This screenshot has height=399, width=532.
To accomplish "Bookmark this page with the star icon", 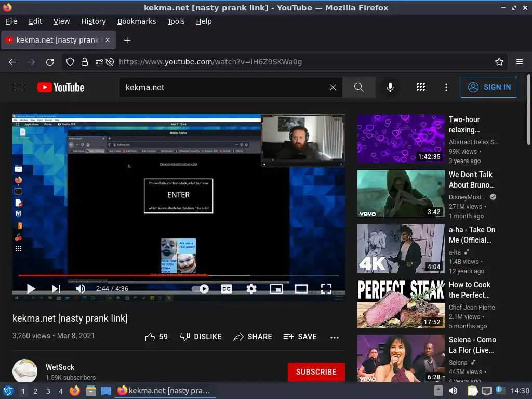I will point(499,62).
